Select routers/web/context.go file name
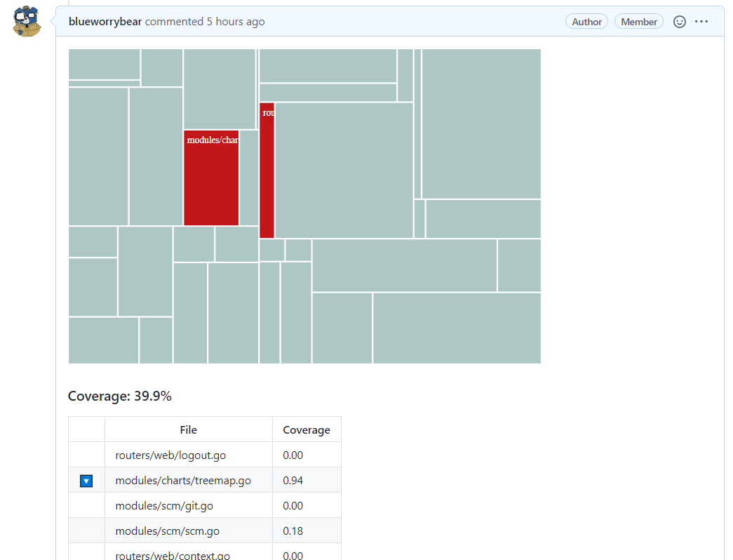 (x=173, y=555)
